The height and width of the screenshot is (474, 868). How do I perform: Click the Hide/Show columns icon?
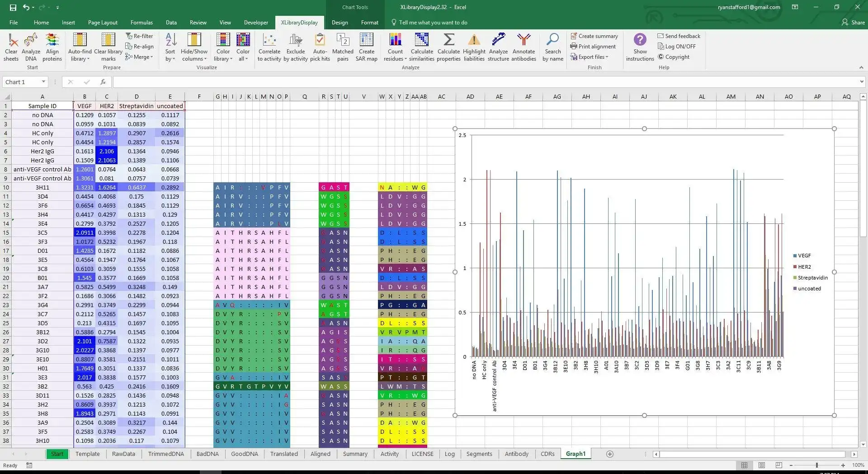pyautogui.click(x=194, y=47)
